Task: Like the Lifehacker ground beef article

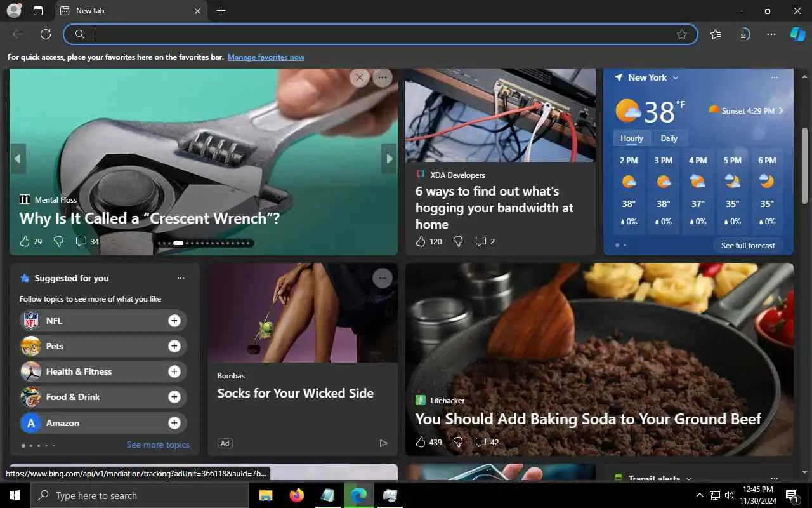Action: (x=428, y=442)
